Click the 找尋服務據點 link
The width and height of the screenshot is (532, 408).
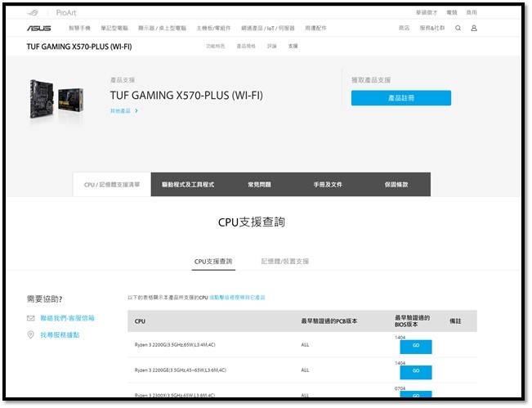pyautogui.click(x=60, y=334)
